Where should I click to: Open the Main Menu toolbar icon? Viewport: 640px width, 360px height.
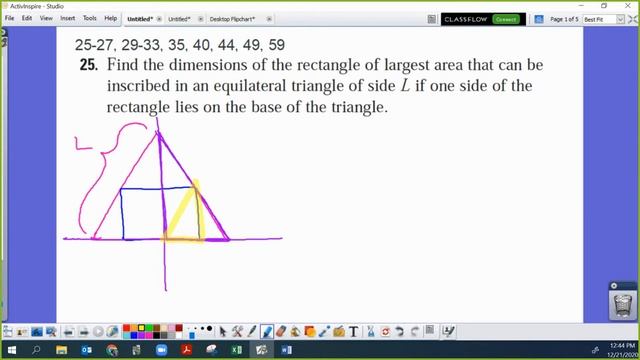pos(8,331)
